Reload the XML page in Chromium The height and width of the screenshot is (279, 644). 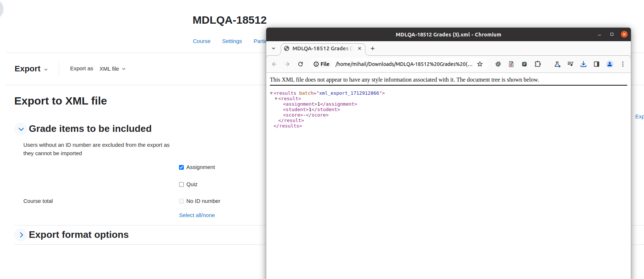click(300, 64)
